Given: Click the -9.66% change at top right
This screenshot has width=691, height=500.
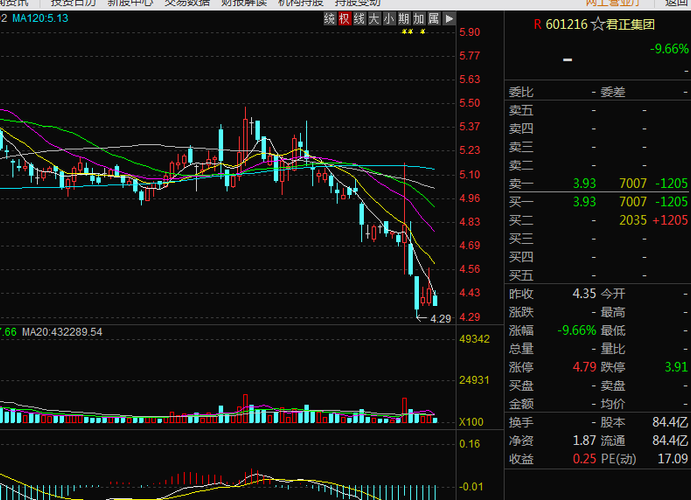Looking at the screenshot, I should click(x=669, y=49).
